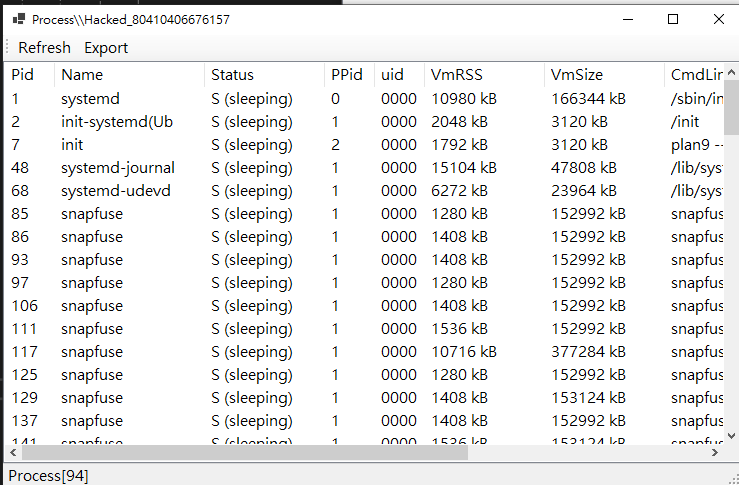Open the Export menu
Viewport: 739px width, 485px height.
click(106, 47)
